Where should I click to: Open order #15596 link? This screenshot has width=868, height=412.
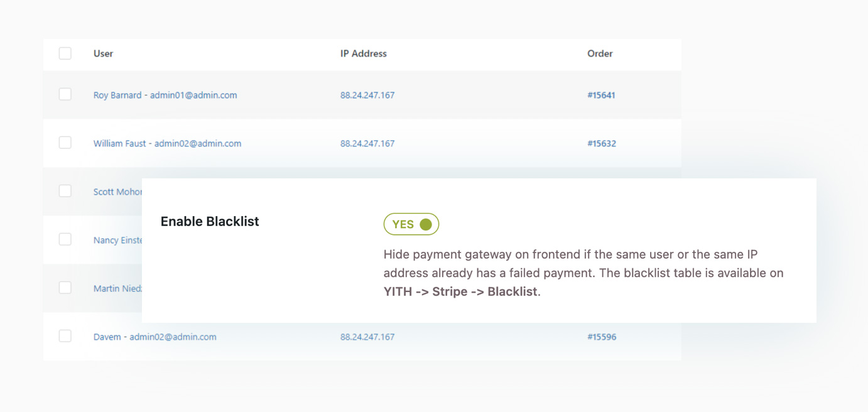(601, 337)
